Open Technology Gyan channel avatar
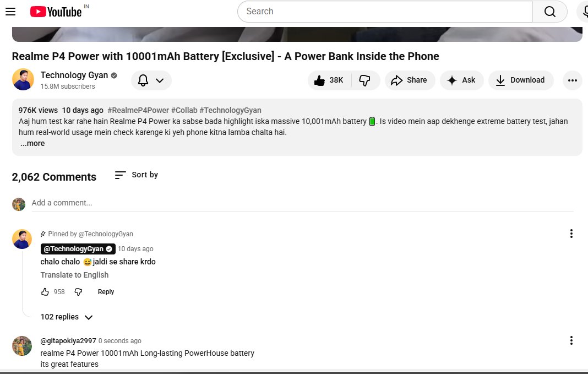This screenshot has width=588, height=374. 23,79
